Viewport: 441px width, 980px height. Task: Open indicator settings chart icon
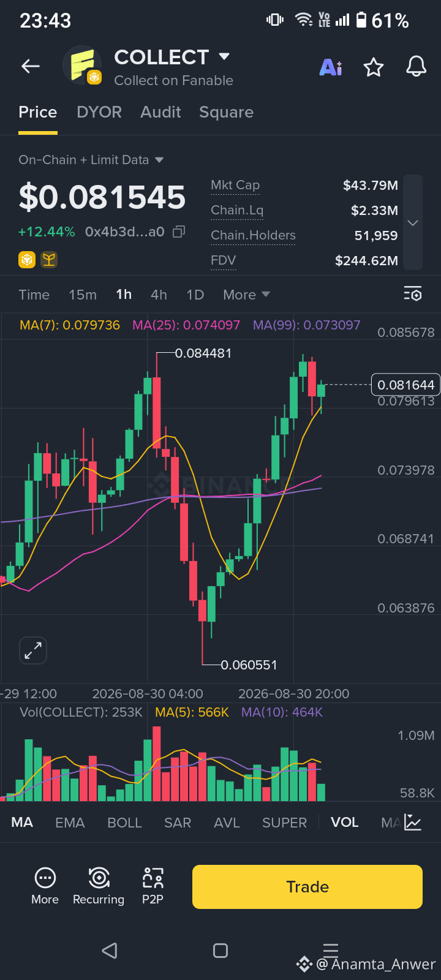click(x=413, y=823)
